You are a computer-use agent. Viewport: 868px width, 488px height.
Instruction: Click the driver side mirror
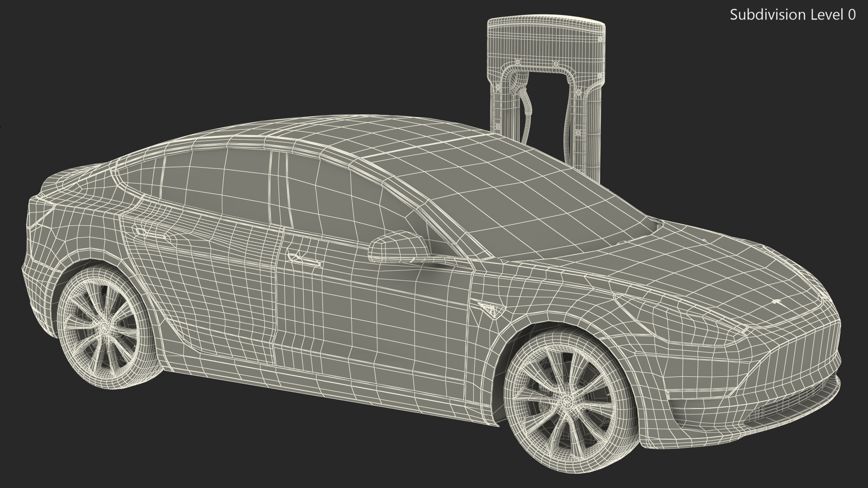tap(398, 247)
